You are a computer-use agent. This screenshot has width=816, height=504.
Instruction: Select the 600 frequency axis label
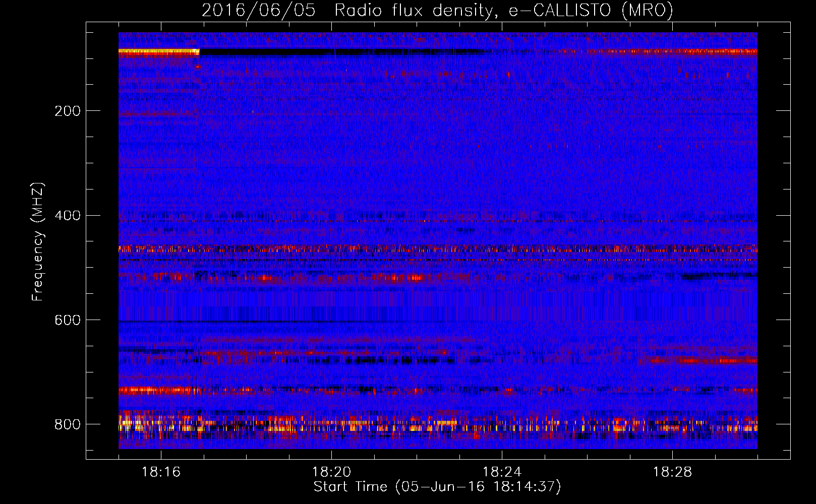68,321
